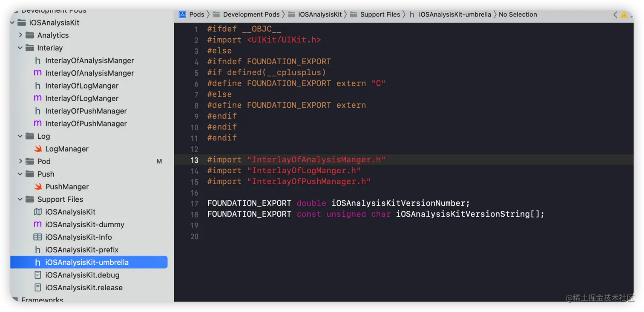Click the h icon beside iOSAnalysisKit-prefix

coord(38,250)
